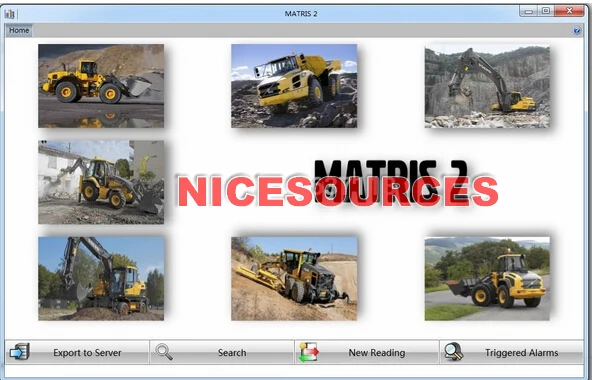Click the New Reading red-green arrows icon
Image resolution: width=592 pixels, height=380 pixels.
[309, 352]
